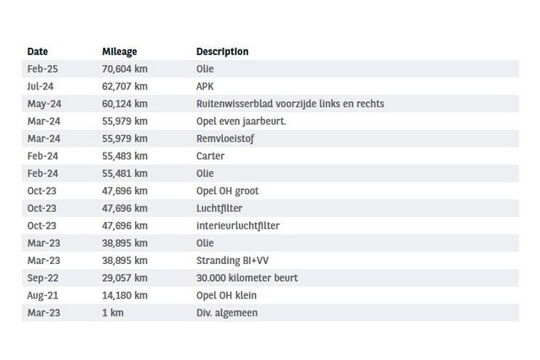The image size is (540, 360).
Task: Click the Opel OH klein description
Action: 226,295
